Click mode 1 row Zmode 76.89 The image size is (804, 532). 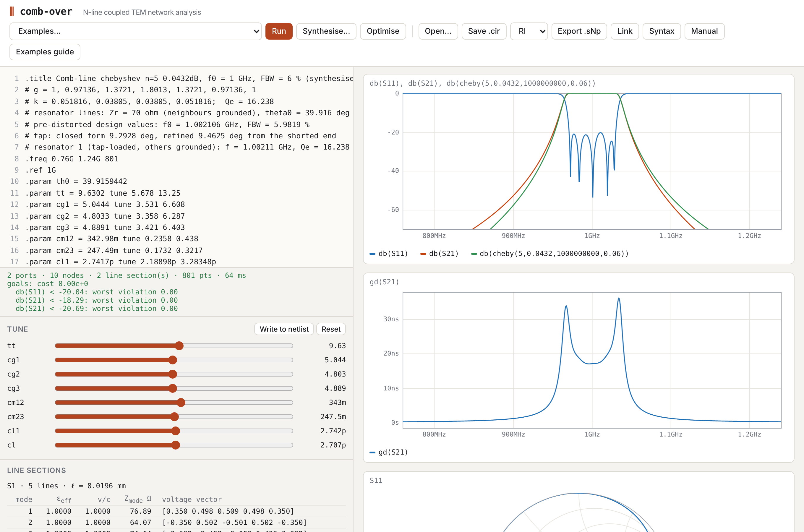[140, 511]
